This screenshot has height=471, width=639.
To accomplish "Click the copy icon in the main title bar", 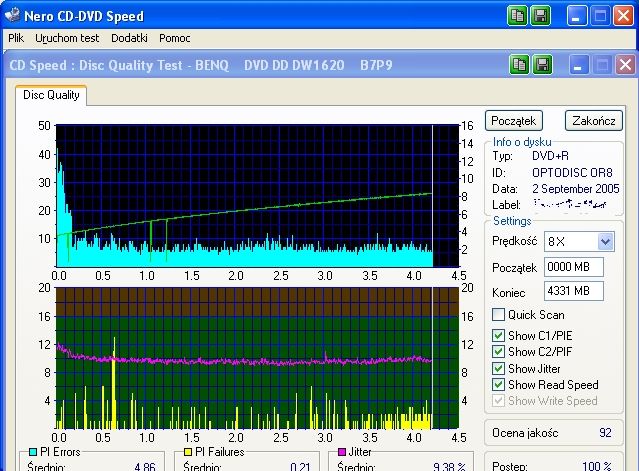I will point(518,16).
